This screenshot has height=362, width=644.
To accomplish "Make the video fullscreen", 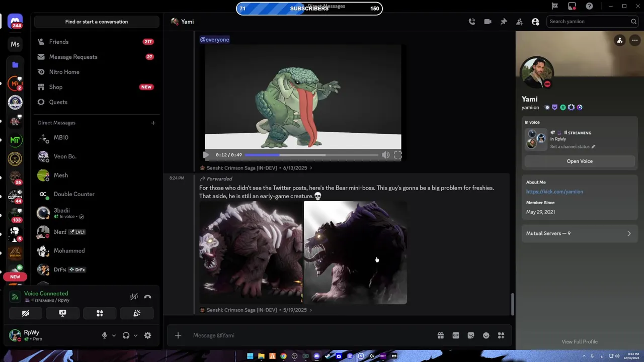I will point(397,155).
